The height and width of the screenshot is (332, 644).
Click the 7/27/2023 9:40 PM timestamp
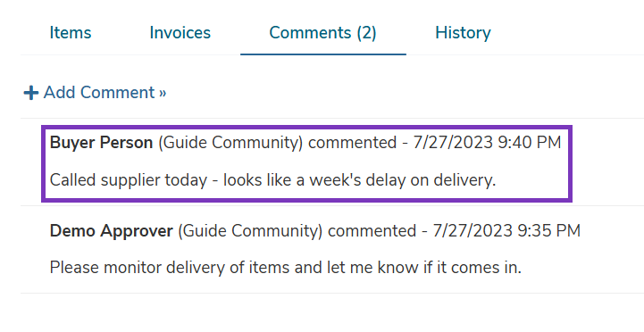[487, 143]
